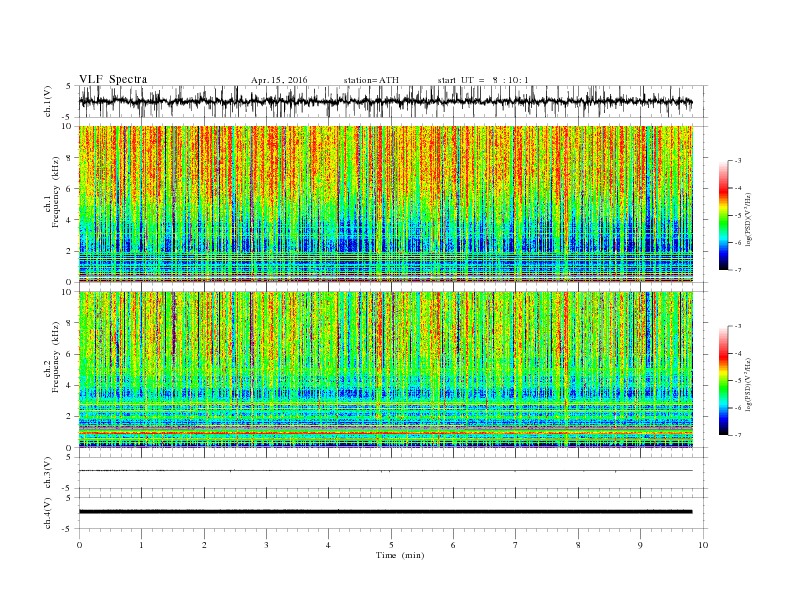
Task: Click the 'ch.1(V)' waveform axis label
Action: [48, 103]
